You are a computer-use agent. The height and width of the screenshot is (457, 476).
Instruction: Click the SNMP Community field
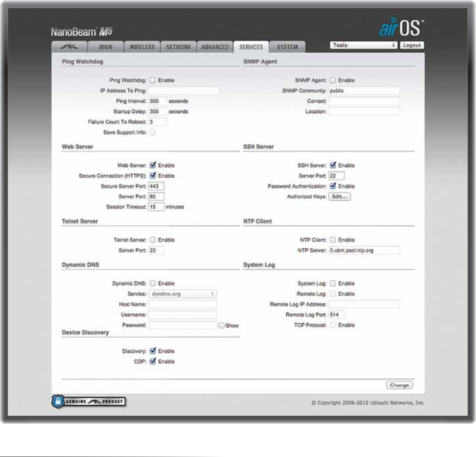click(x=364, y=91)
